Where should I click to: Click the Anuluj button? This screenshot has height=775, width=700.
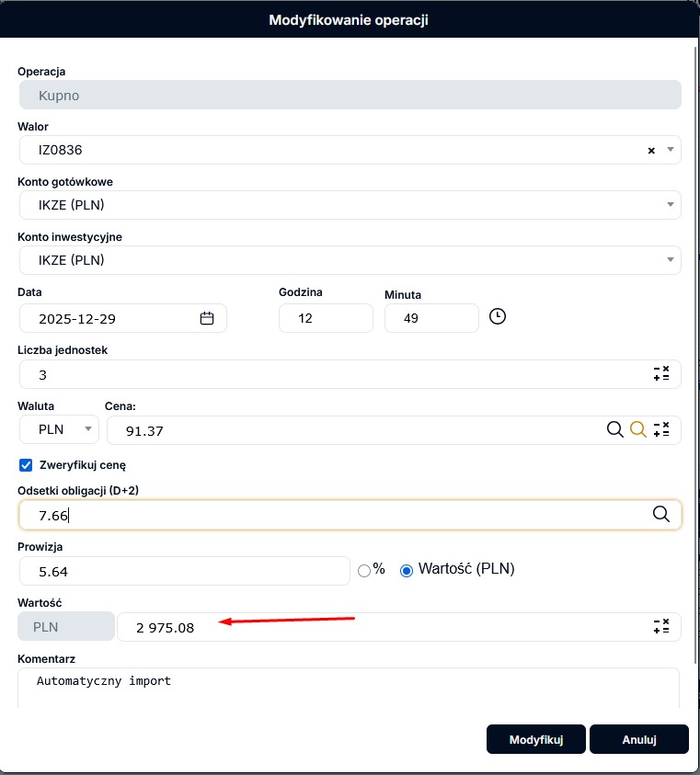point(638,739)
